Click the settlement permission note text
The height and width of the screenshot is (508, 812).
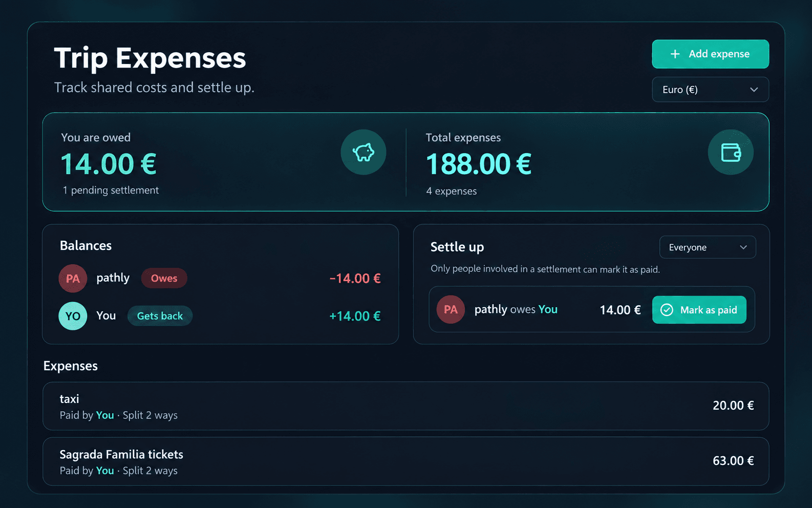coord(545,269)
